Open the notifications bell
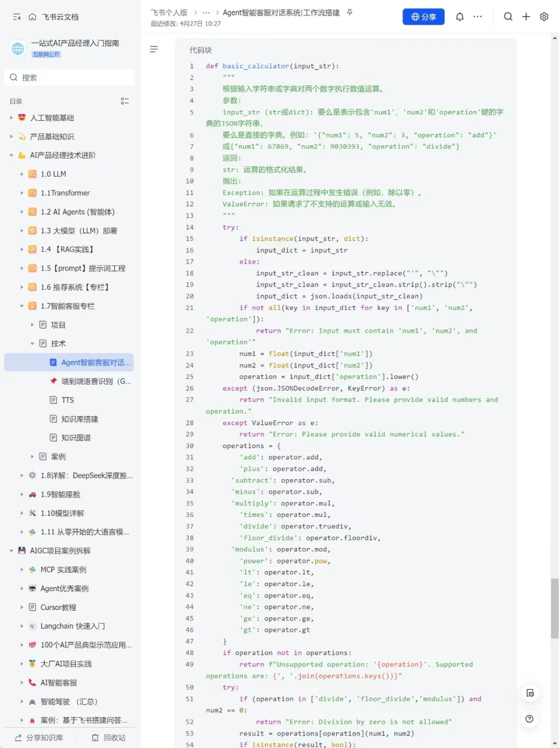560x748 pixels. click(x=459, y=17)
